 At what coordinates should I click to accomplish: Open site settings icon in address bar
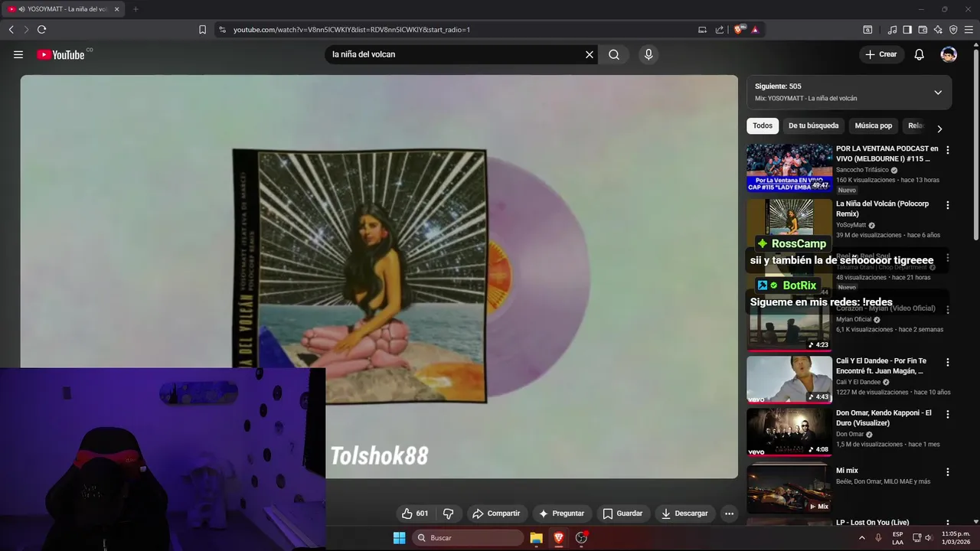click(222, 30)
